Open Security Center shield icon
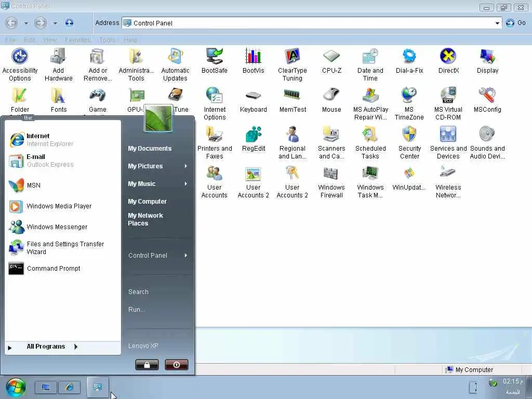532x399 pixels. click(x=409, y=143)
